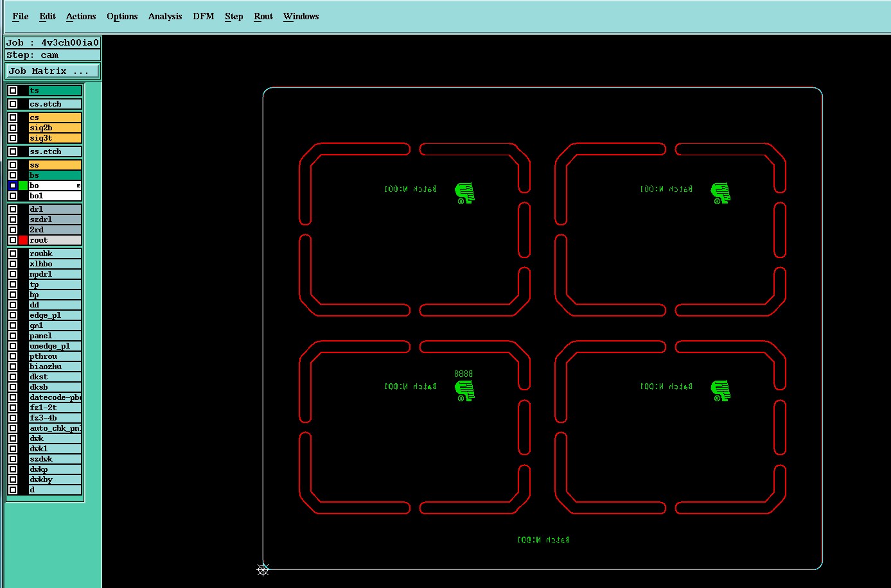The image size is (891, 588).
Task: Select the datecode-pbe layer name
Action: click(x=55, y=397)
